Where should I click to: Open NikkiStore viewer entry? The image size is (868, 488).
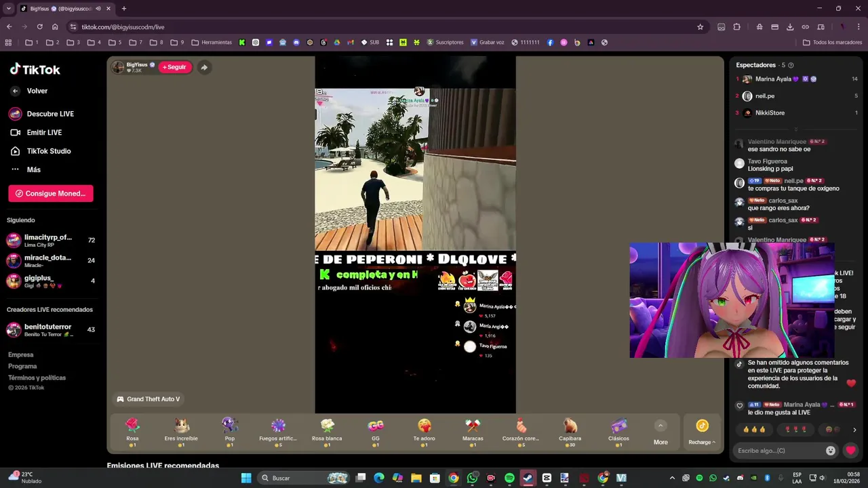(797, 113)
